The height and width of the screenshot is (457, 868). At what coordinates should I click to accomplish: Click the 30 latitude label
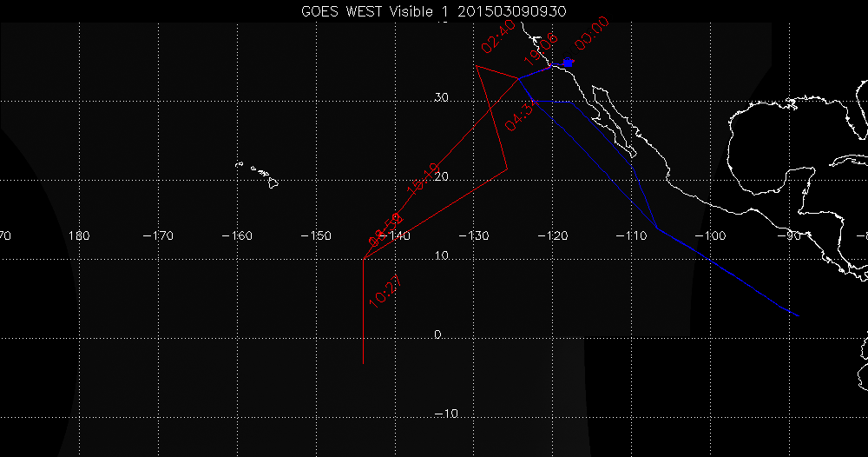[x=441, y=98]
